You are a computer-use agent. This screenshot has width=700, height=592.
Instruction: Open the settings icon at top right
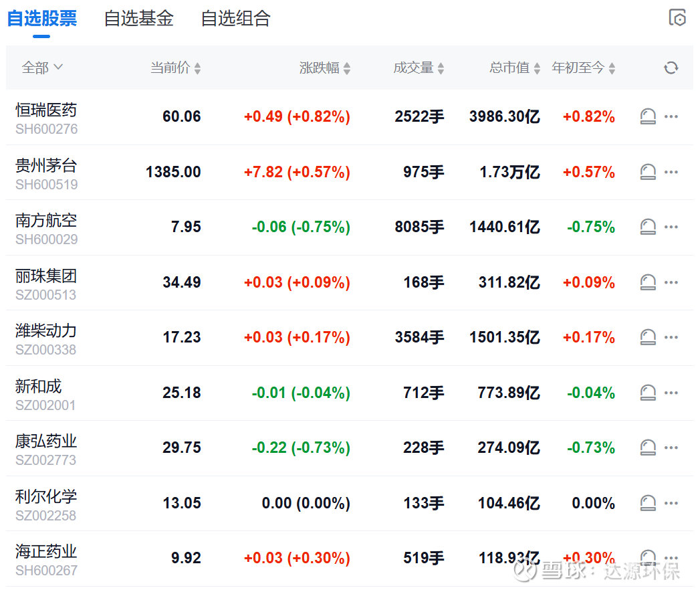677,18
